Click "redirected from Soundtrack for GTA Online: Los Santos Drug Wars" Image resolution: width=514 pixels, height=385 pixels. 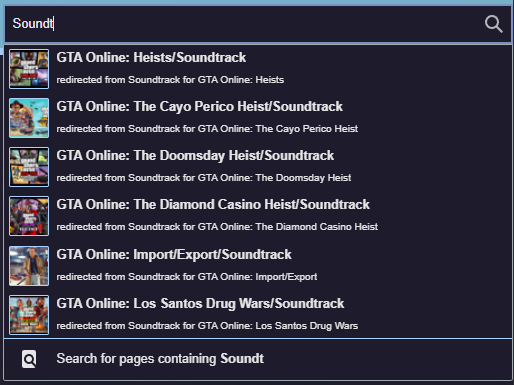point(207,326)
